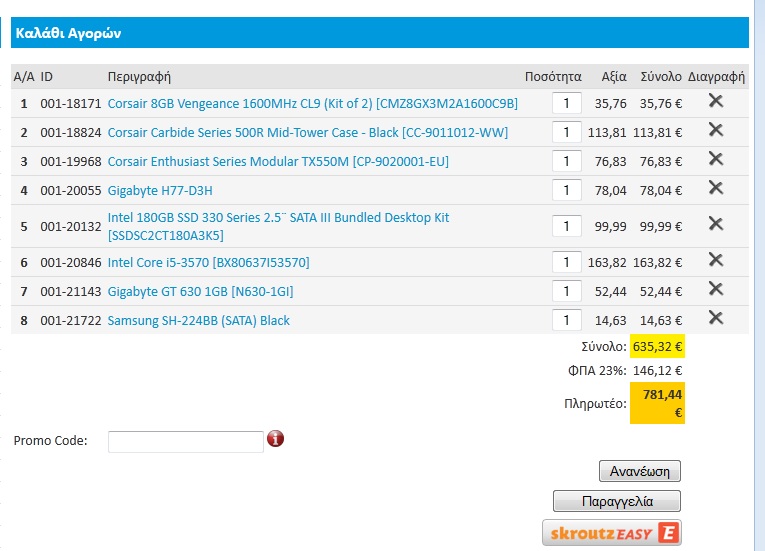This screenshot has height=551, width=765.
Task: Click quantity field for Corsair Vengeance
Action: [x=566, y=103]
